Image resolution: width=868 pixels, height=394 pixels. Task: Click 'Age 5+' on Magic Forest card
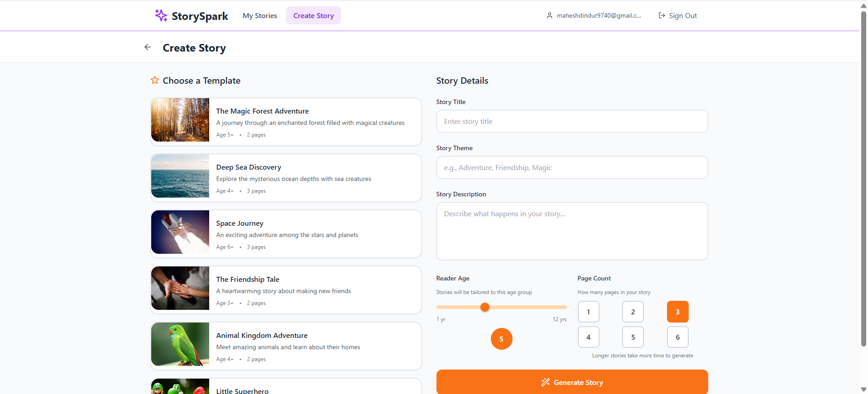[x=225, y=135]
